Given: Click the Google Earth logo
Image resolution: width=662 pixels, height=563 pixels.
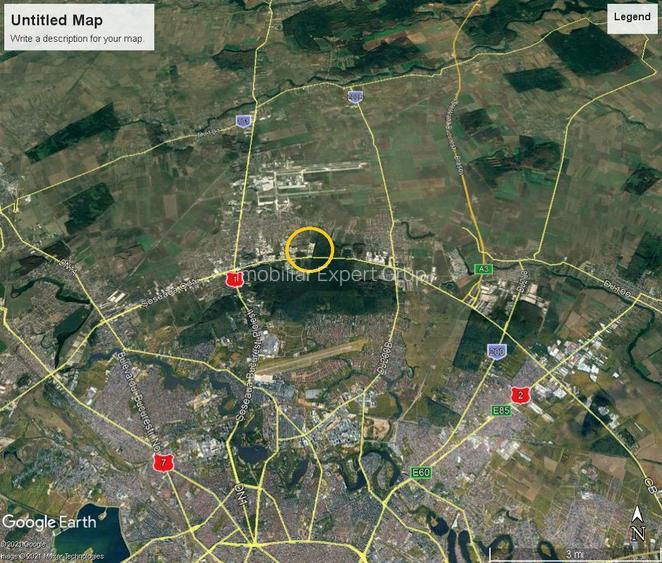Looking at the screenshot, I should pyautogui.click(x=50, y=522).
